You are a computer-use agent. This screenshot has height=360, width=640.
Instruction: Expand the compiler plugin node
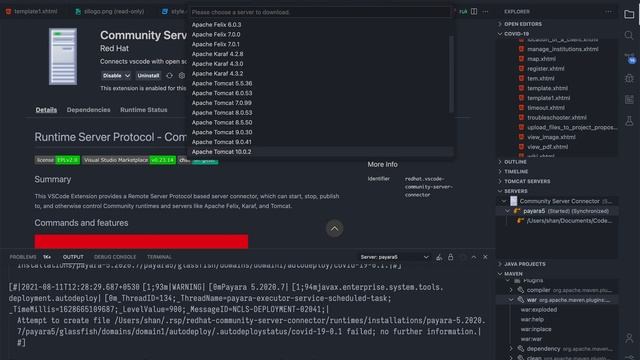pyautogui.click(x=511, y=290)
